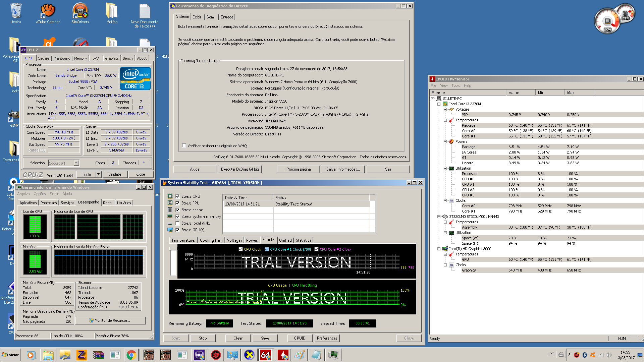Image resolution: width=644 pixels, height=362 pixels.
Task: Click the Stop button in AIDA64
Action: (203, 338)
